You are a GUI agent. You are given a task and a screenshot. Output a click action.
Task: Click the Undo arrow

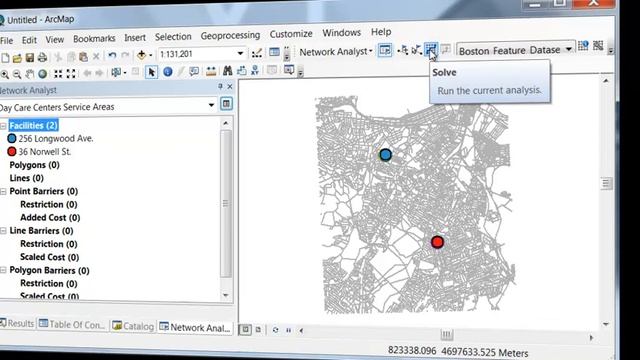pos(112,56)
